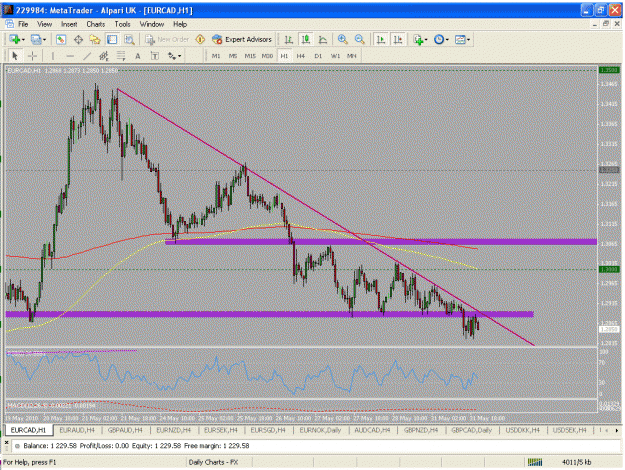Expand the arrows objects dropdown arrow
The height and width of the screenshot is (470, 625).
(x=180, y=56)
